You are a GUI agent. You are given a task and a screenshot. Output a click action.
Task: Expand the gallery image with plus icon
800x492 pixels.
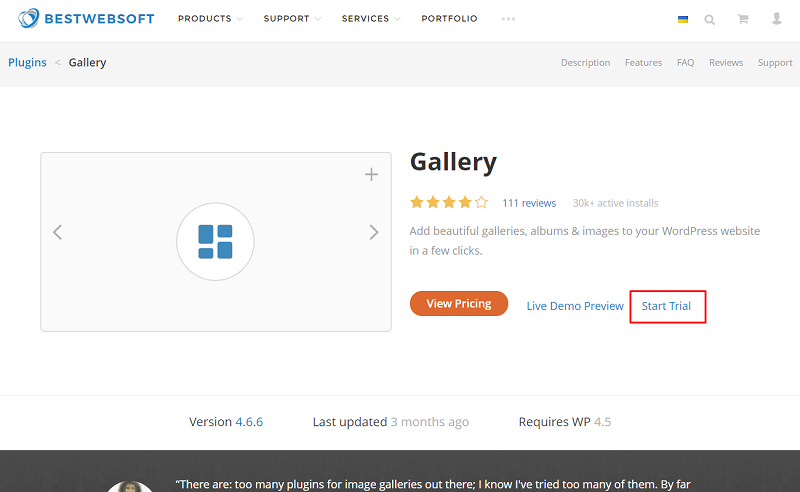(x=371, y=175)
